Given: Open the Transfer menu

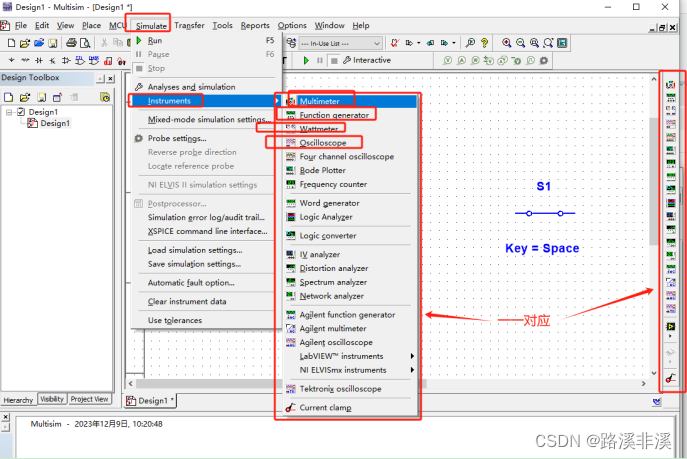Looking at the screenshot, I should (189, 25).
